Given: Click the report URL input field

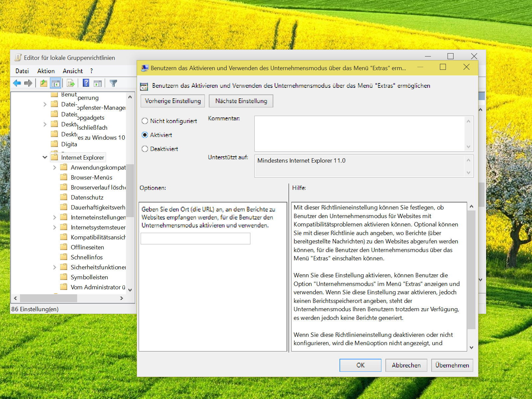Looking at the screenshot, I should (x=196, y=238).
